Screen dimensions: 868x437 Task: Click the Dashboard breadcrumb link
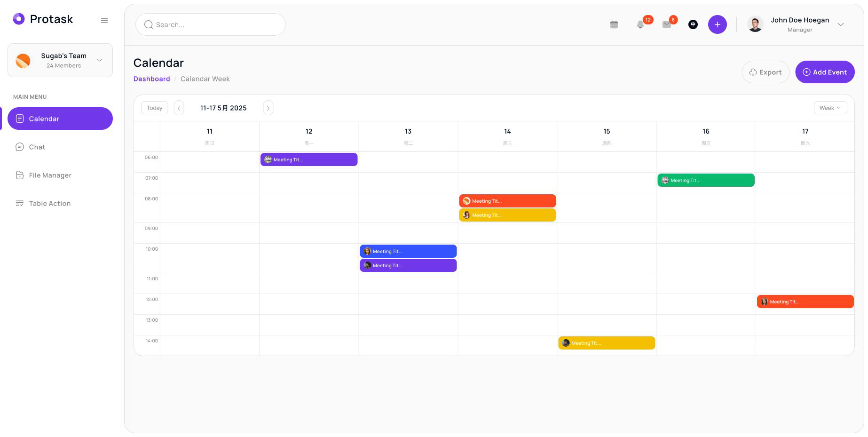151,79
